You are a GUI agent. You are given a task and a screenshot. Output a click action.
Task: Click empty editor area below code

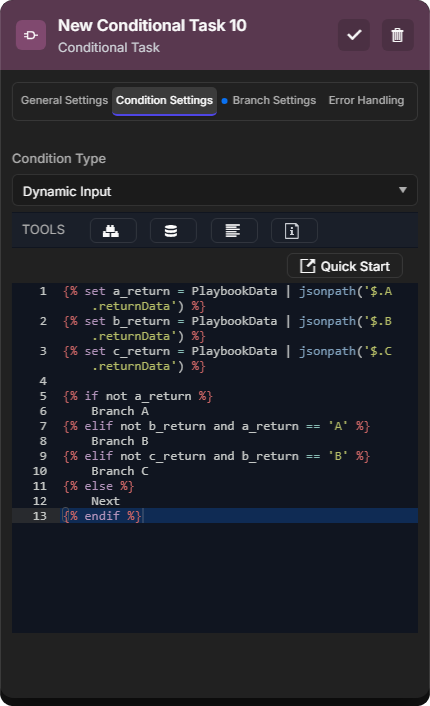[215, 578]
